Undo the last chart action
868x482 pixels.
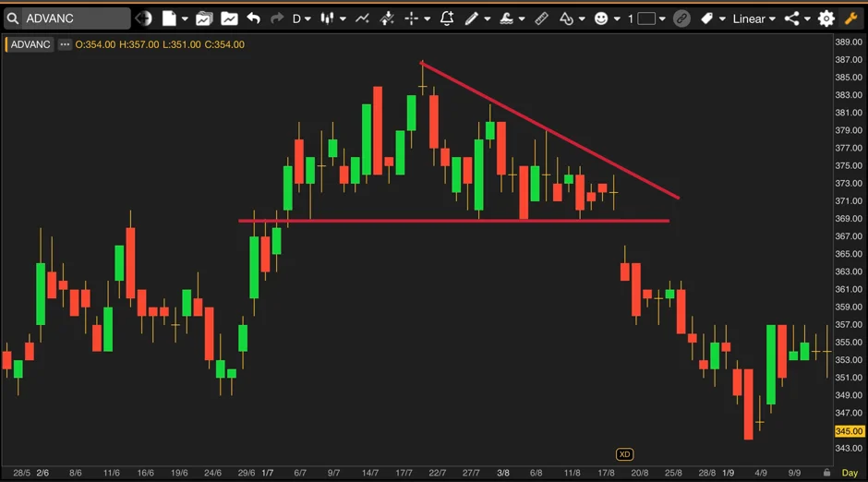click(x=254, y=18)
